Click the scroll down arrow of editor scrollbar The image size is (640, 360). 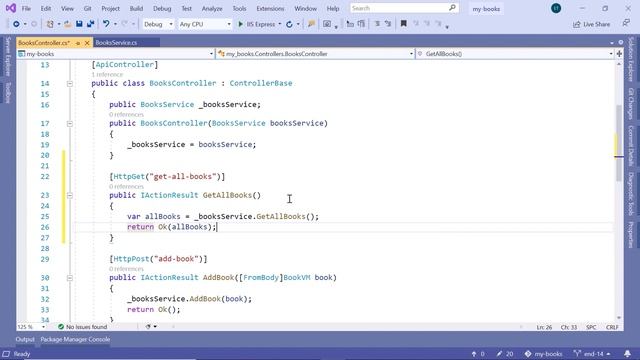[x=619, y=318]
